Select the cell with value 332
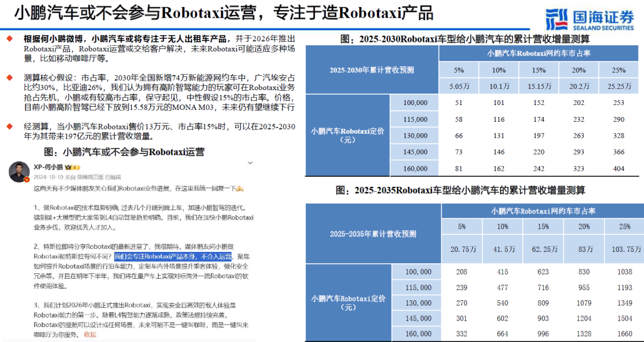This screenshot has width=644, height=342. (x=462, y=334)
